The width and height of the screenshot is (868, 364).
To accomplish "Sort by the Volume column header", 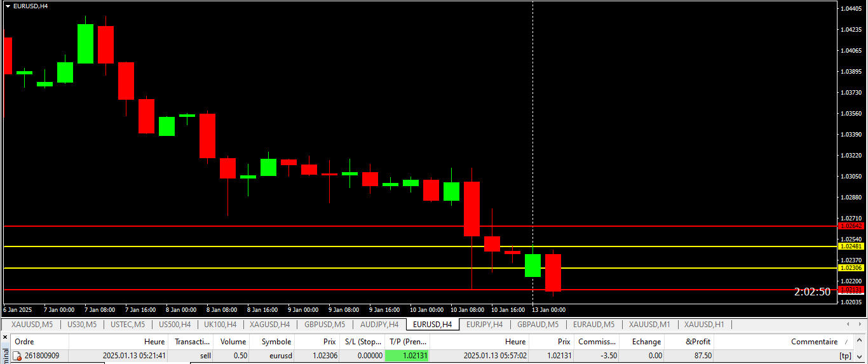I will click(x=233, y=342).
